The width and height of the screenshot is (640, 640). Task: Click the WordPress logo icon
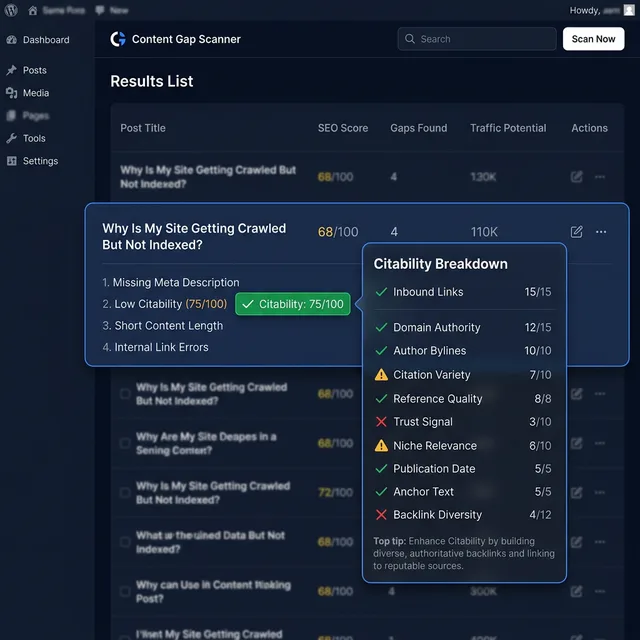point(11,10)
